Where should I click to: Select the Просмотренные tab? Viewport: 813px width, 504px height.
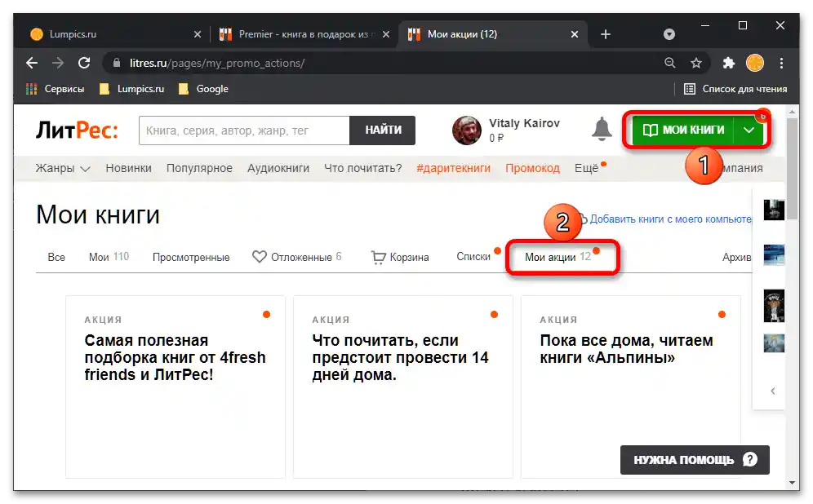191,257
